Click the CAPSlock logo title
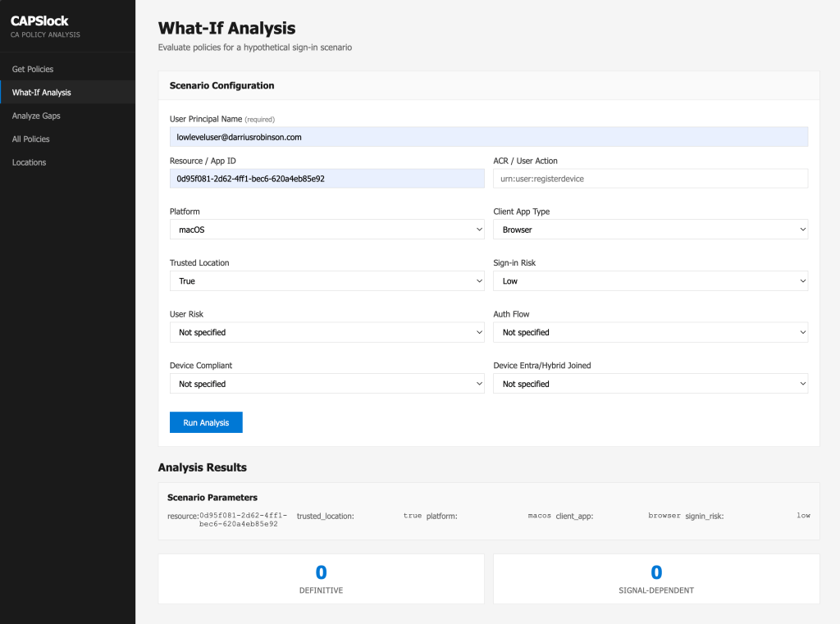 pyautogui.click(x=39, y=20)
